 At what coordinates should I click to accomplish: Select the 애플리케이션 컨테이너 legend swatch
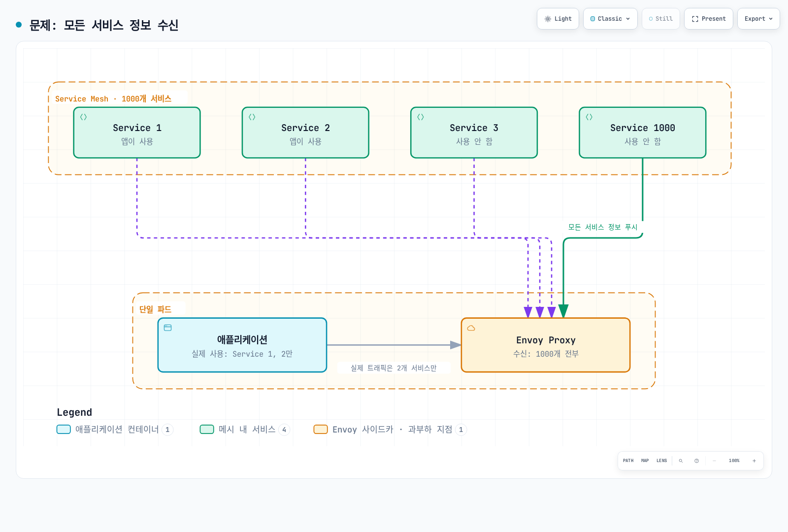point(64,430)
